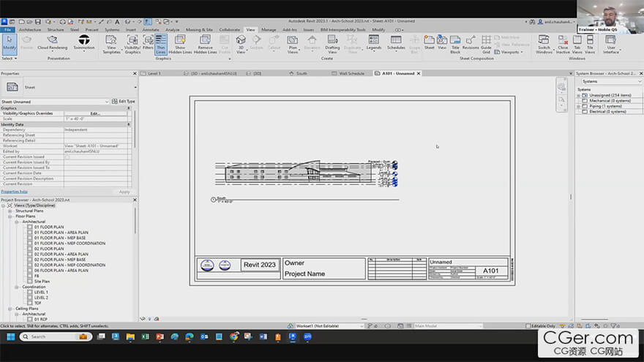Open User Interface options

[611, 45]
